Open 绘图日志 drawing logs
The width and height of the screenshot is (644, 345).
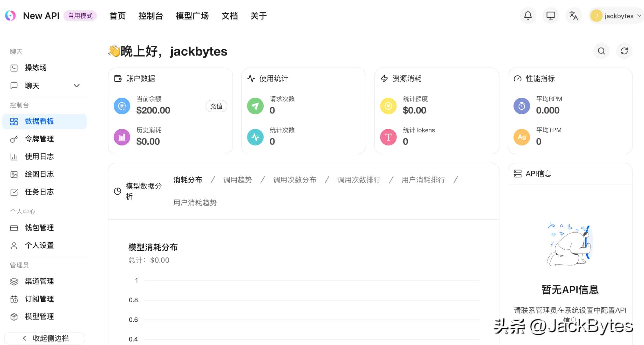pyautogui.click(x=45, y=174)
